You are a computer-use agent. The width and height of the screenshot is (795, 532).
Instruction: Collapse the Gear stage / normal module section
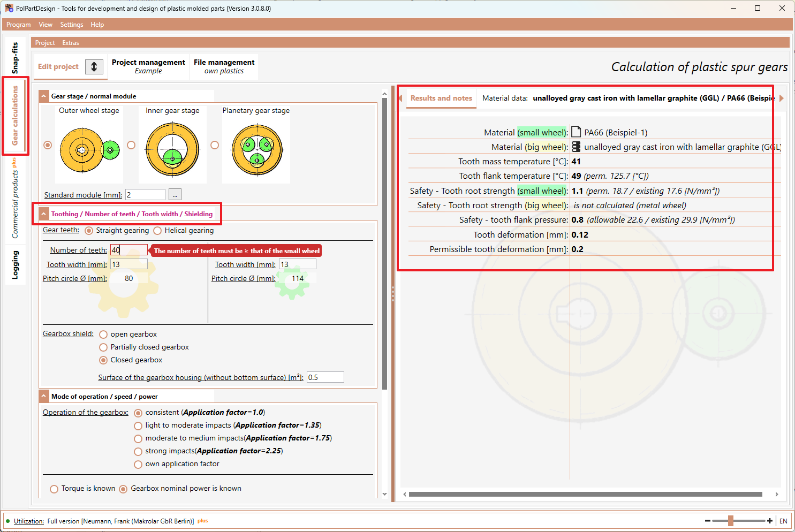(44, 96)
